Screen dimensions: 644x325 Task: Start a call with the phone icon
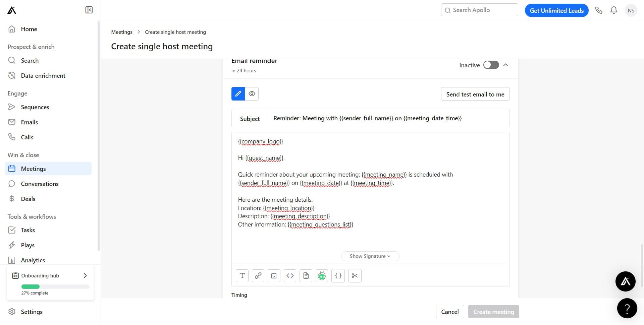(x=599, y=10)
